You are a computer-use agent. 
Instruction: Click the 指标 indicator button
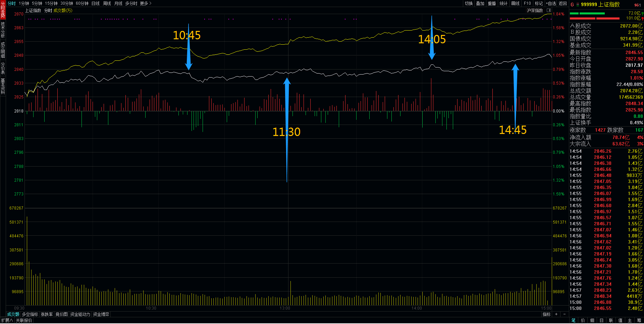coord(546,314)
